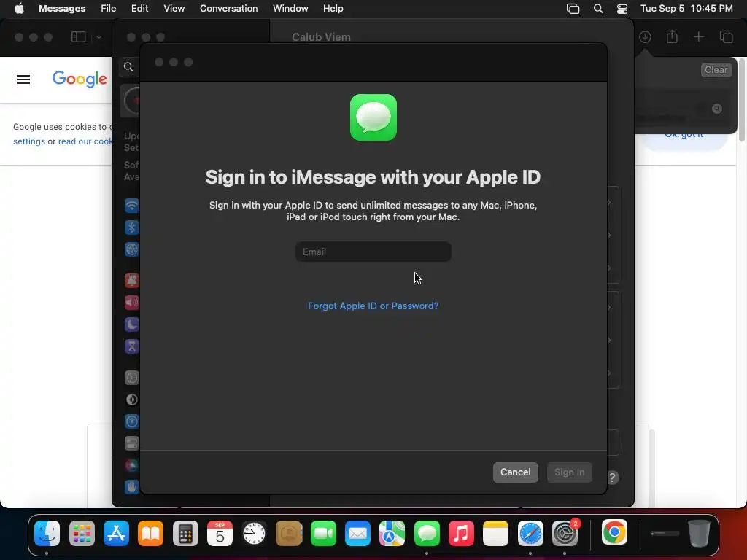Select Bluetooth in System Settings sidebar

point(131,227)
